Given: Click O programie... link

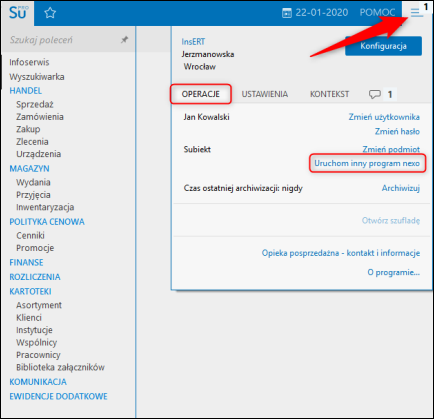Looking at the screenshot, I should point(393,272).
